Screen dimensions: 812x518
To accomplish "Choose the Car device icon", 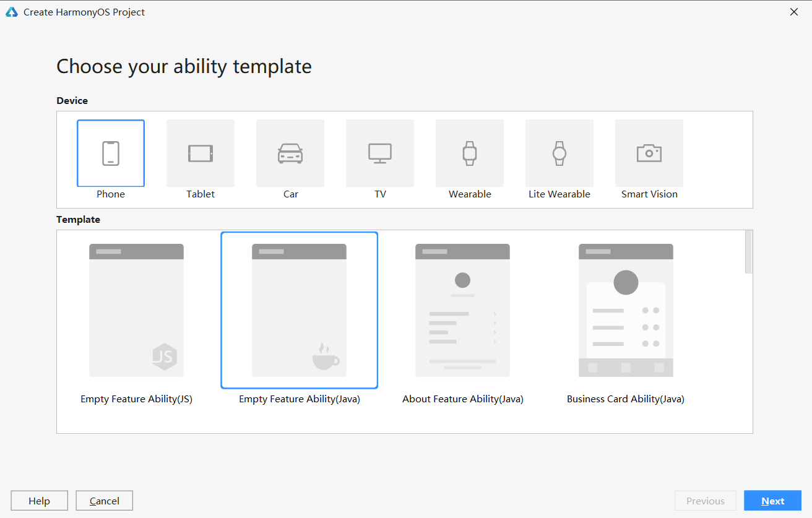I will (x=290, y=153).
